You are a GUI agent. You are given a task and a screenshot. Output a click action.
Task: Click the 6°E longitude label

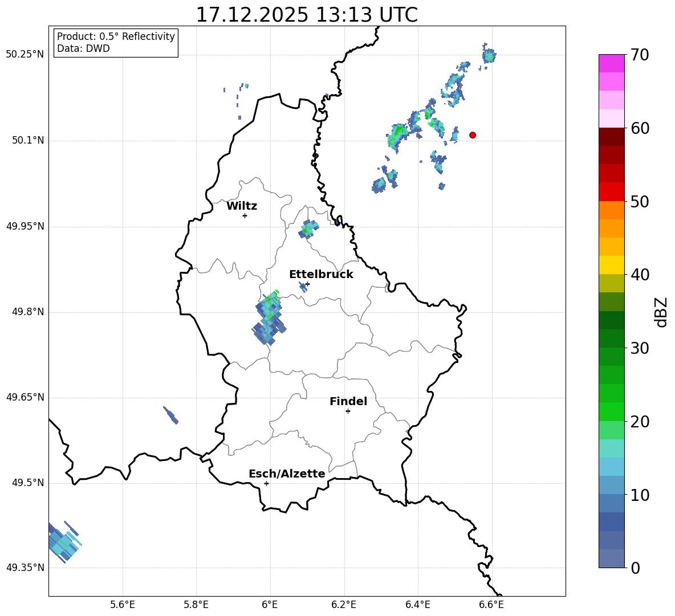point(270,605)
